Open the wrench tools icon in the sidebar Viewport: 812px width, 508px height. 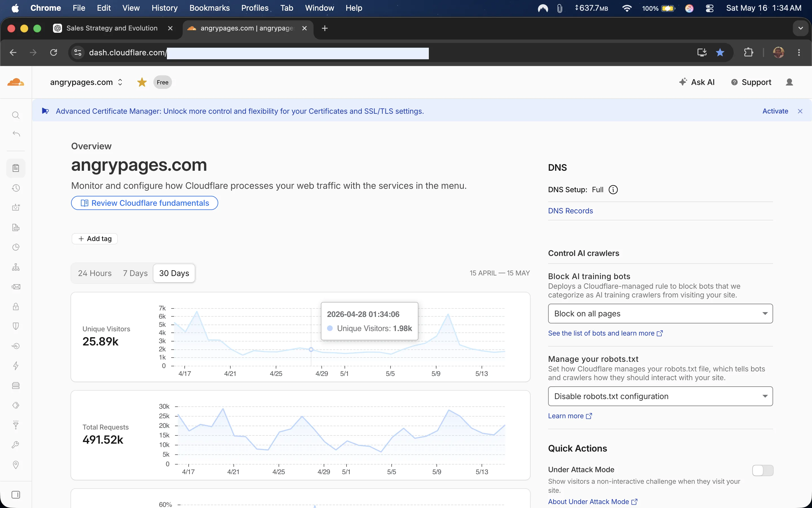click(16, 445)
